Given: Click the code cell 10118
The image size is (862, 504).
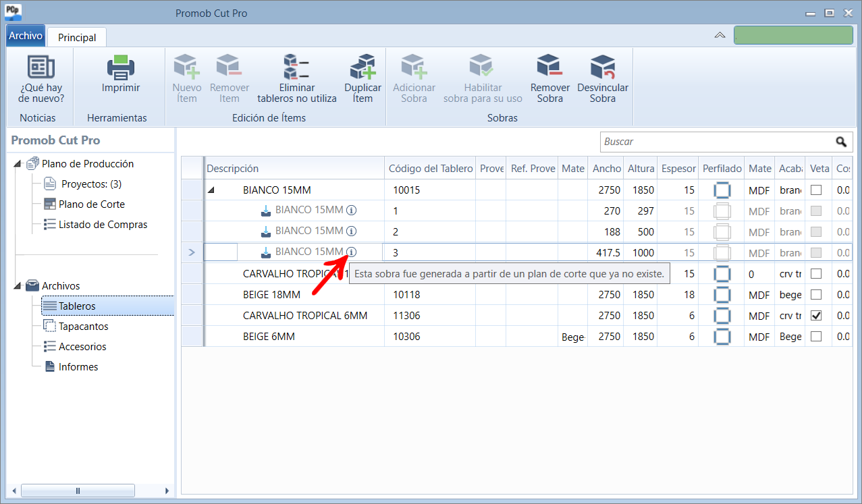Looking at the screenshot, I should click(x=430, y=295).
